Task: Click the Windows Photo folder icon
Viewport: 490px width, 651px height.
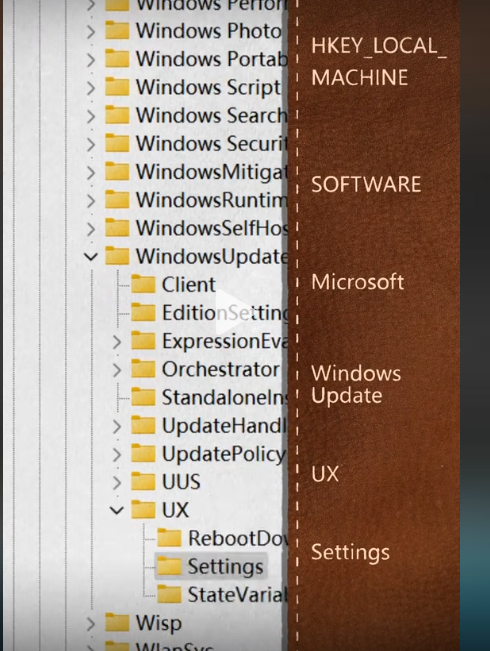Action: (x=117, y=30)
